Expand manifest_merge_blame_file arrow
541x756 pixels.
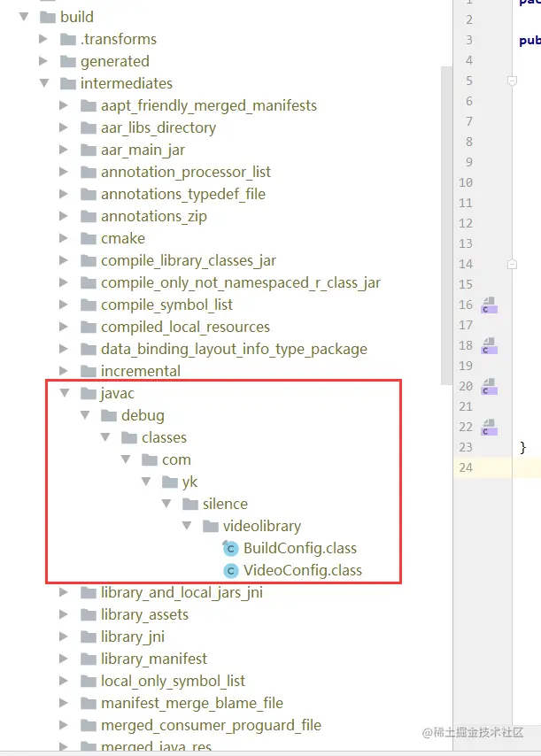click(x=64, y=703)
